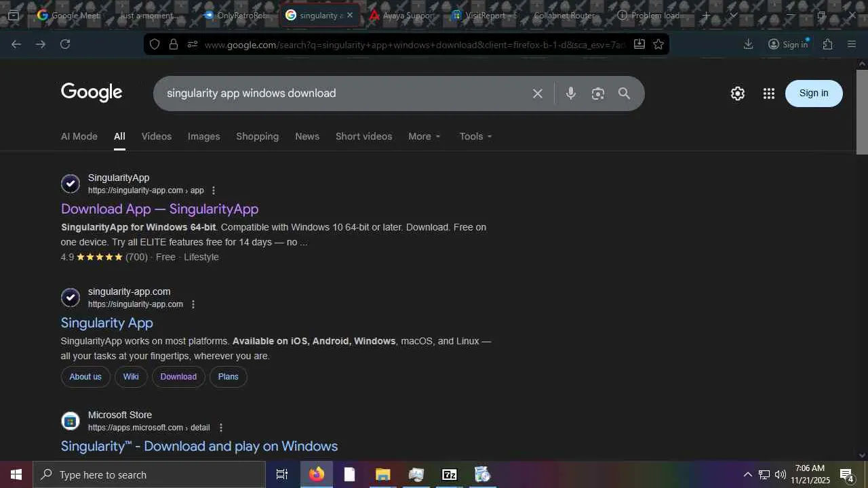Show hidden system tray icons
868x488 pixels.
click(747, 474)
